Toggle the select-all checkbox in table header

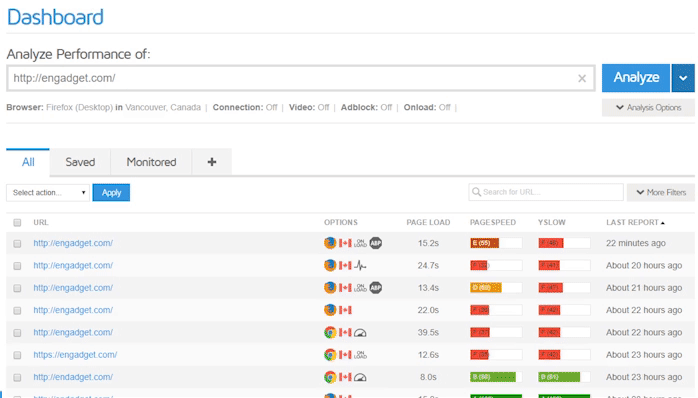click(x=17, y=222)
